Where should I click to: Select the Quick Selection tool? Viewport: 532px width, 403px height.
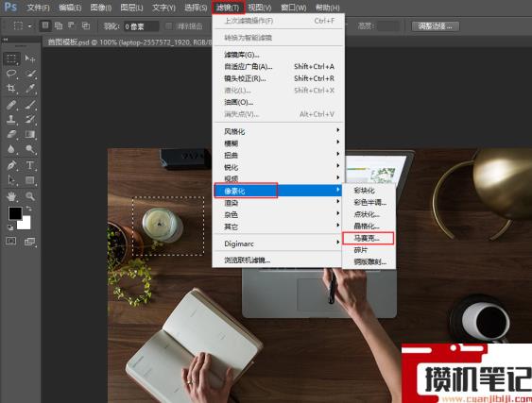point(30,74)
